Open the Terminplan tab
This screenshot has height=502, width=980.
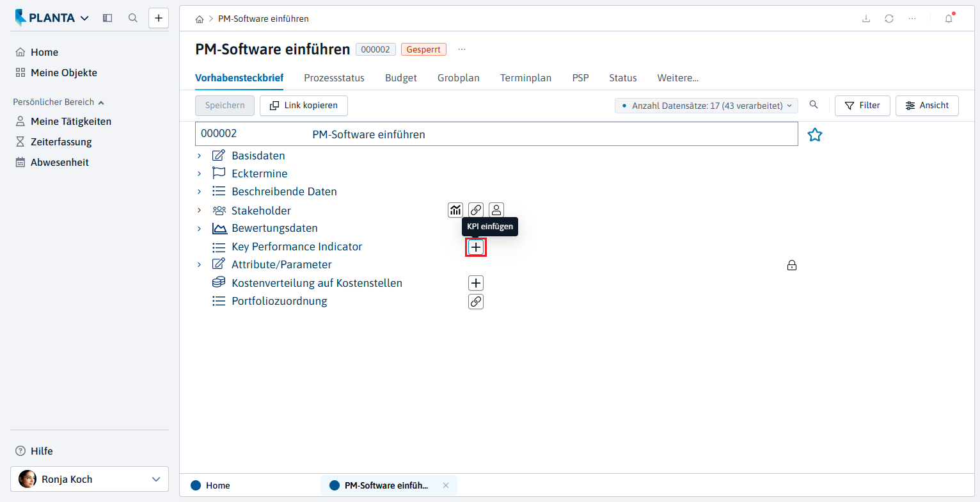coord(526,78)
